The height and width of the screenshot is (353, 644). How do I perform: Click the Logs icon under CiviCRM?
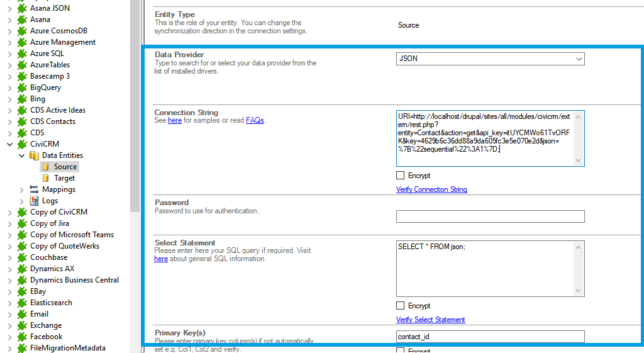click(x=34, y=201)
